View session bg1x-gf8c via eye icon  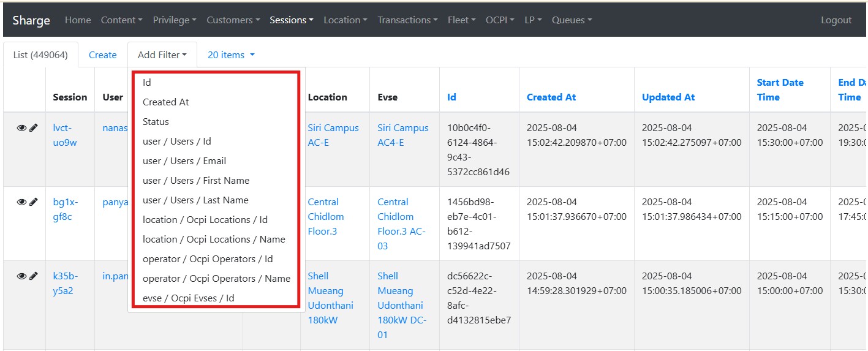pos(21,202)
